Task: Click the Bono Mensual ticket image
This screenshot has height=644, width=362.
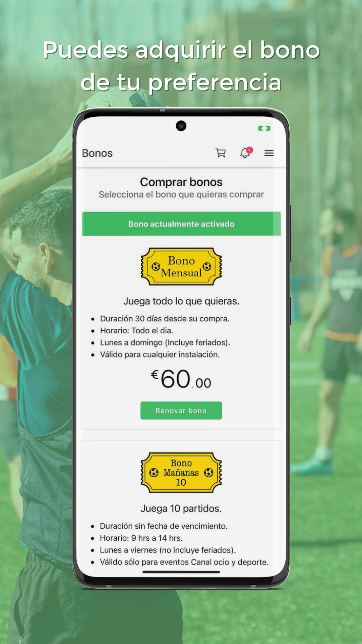Action: click(181, 267)
